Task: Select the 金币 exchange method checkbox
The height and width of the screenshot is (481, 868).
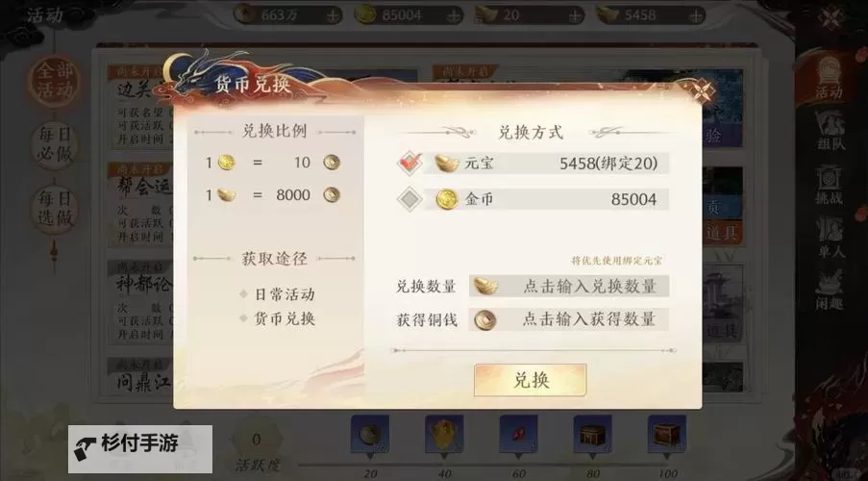Action: click(x=409, y=199)
